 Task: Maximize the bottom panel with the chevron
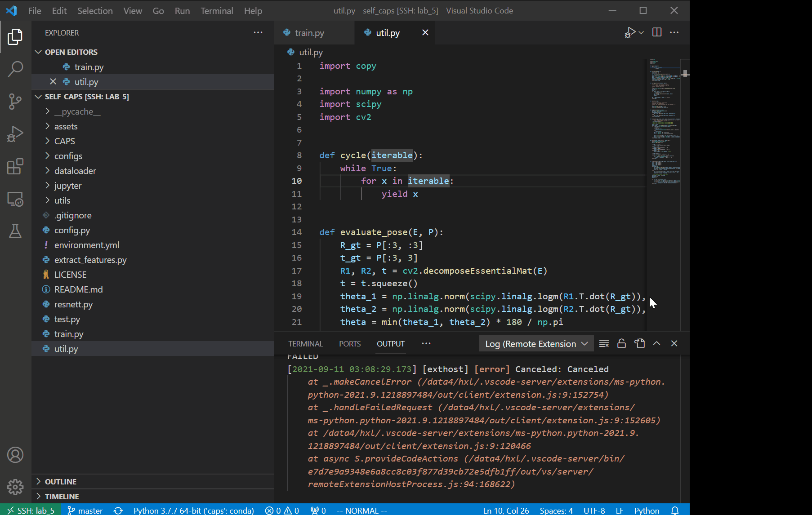pyautogui.click(x=656, y=343)
